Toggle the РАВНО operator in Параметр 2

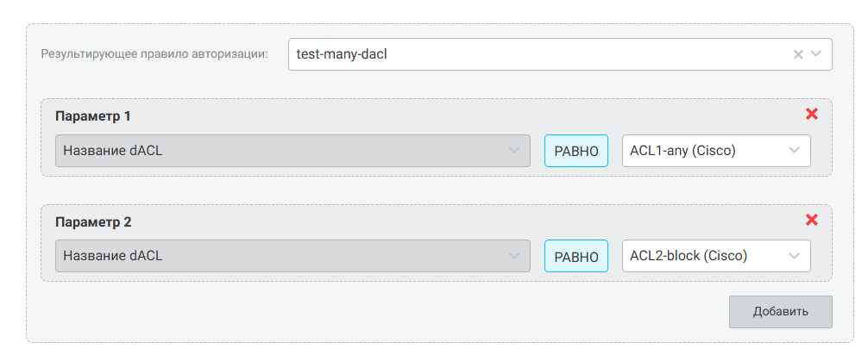pyautogui.click(x=576, y=256)
